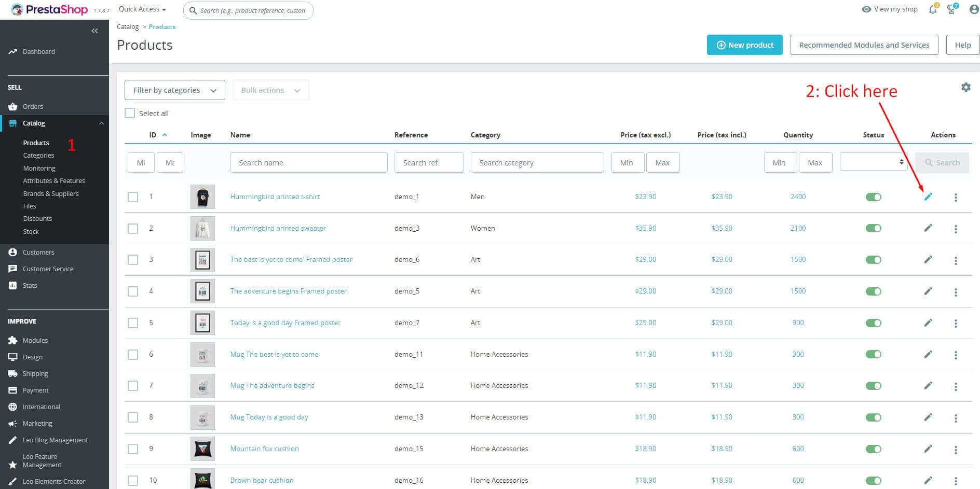Sort by ID using arrow in header

pyautogui.click(x=165, y=135)
